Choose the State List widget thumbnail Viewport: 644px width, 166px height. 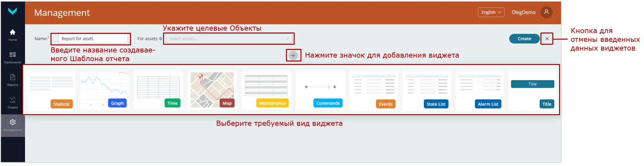click(427, 90)
